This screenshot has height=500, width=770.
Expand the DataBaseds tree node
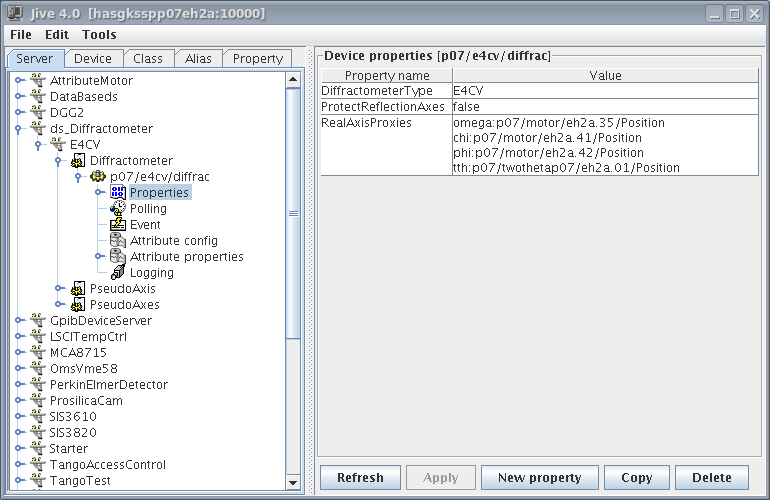(19, 96)
